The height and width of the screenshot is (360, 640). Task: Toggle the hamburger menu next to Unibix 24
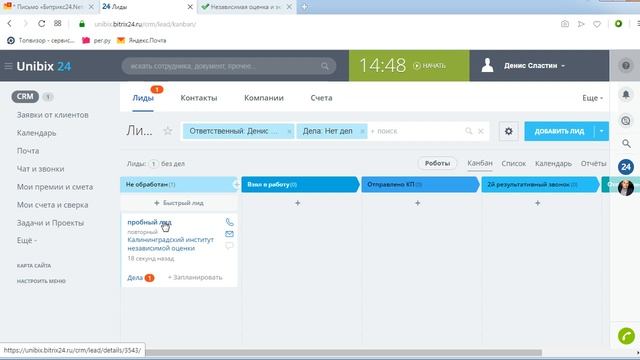point(8,66)
